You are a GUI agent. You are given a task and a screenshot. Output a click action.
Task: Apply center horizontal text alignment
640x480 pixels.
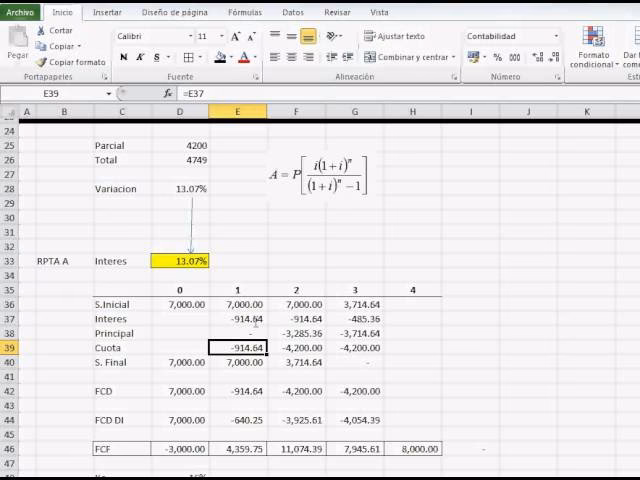(x=291, y=57)
